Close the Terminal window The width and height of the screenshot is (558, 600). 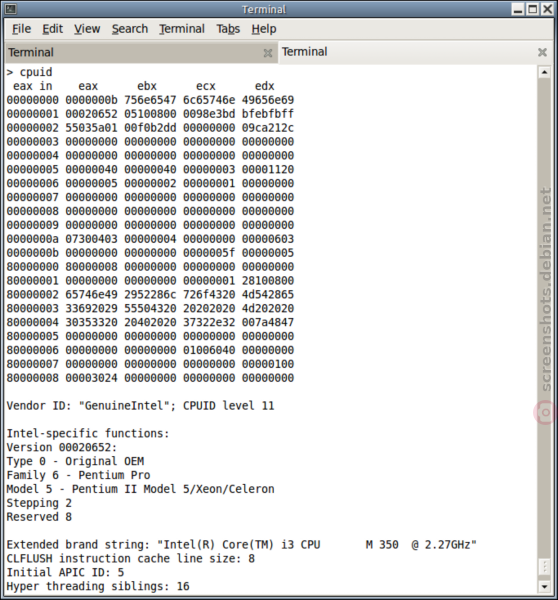[x=547, y=9]
